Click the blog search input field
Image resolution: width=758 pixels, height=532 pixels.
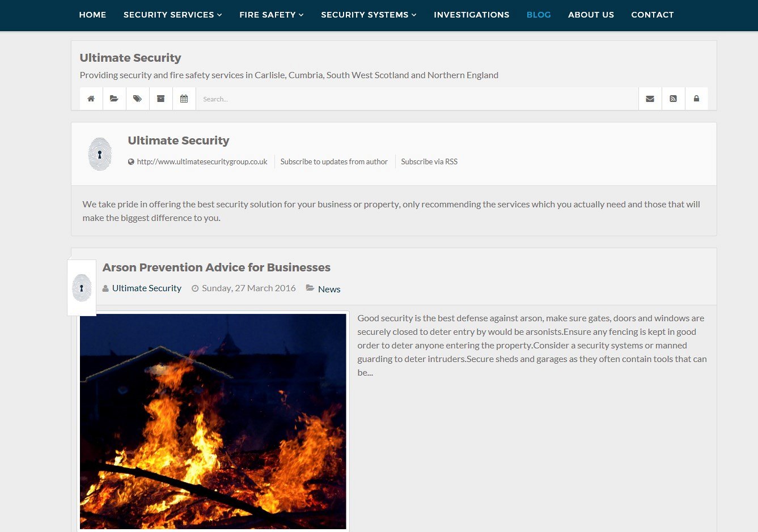(x=417, y=99)
